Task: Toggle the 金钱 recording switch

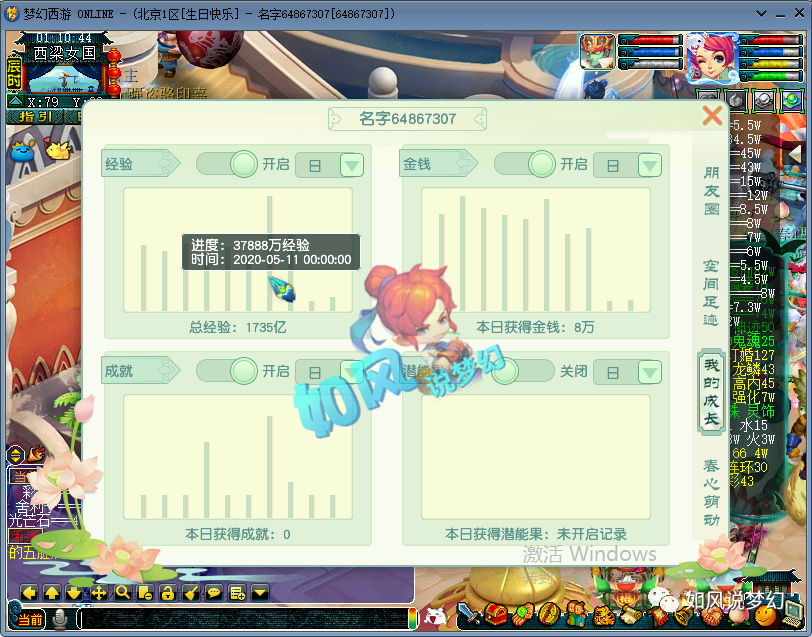Action: (525, 164)
